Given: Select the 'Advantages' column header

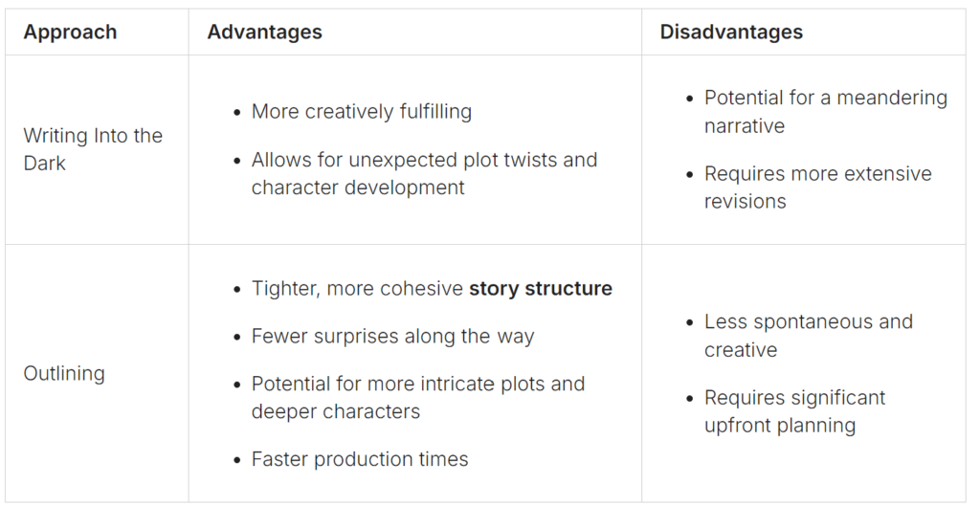Looking at the screenshot, I should [x=264, y=32].
